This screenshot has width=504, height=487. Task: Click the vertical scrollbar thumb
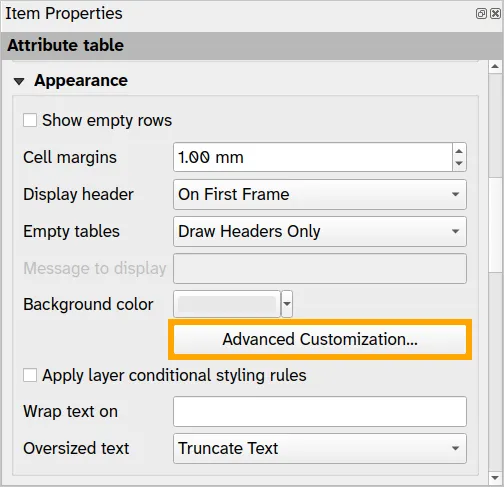click(495, 225)
